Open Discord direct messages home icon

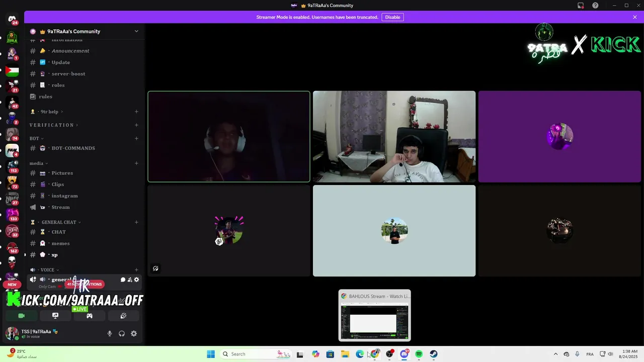pos(12,19)
